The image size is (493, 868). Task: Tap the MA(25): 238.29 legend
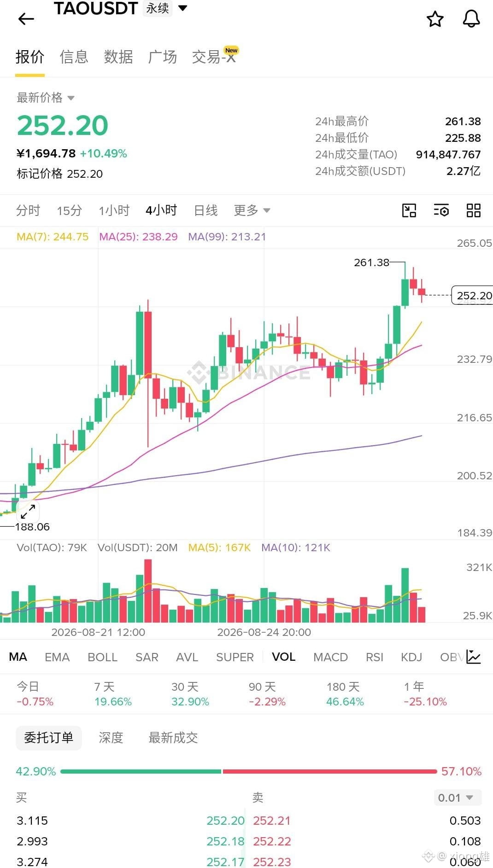click(x=138, y=237)
